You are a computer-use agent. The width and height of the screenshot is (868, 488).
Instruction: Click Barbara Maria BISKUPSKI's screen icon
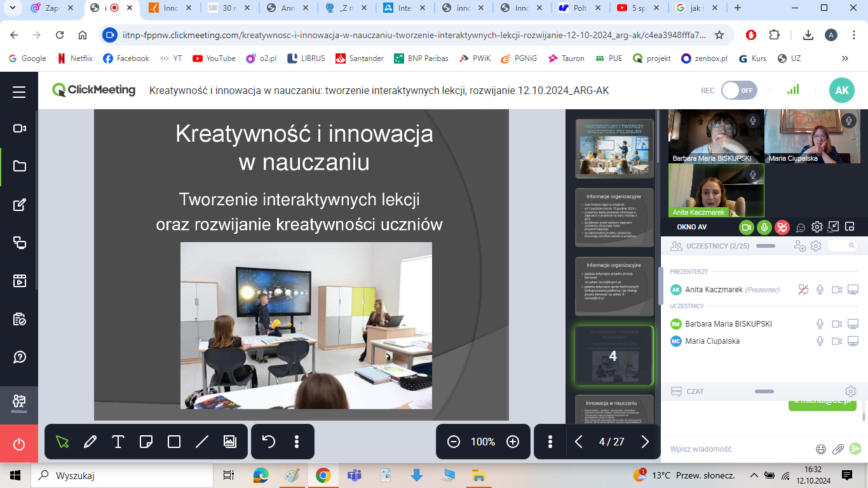(x=853, y=324)
